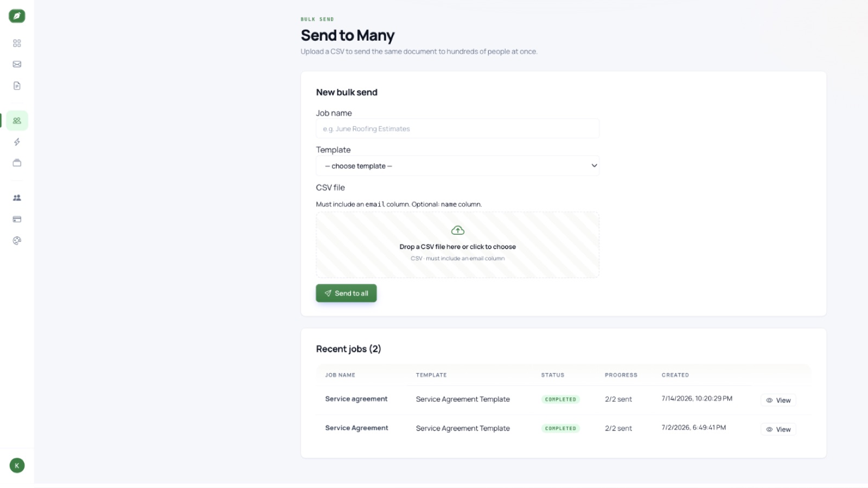This screenshot has width=868, height=488.
Task: Expand the choose template dropdown
Action: (x=457, y=166)
